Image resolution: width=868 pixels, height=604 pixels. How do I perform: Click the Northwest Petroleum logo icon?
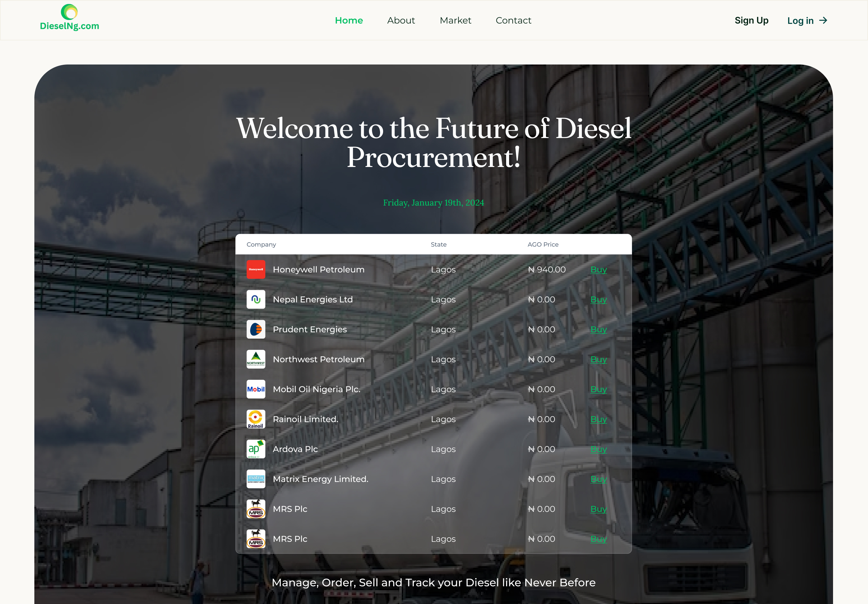click(256, 359)
